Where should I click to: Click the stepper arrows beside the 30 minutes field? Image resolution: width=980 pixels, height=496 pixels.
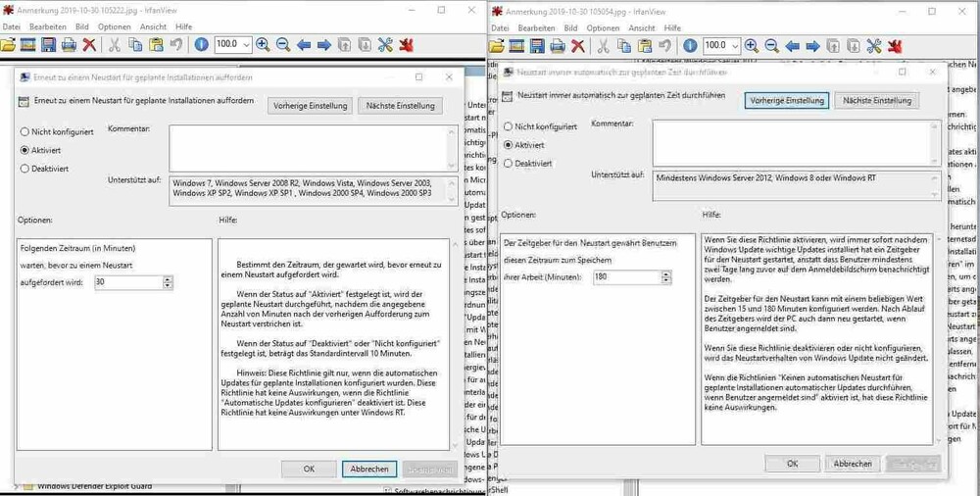point(168,282)
